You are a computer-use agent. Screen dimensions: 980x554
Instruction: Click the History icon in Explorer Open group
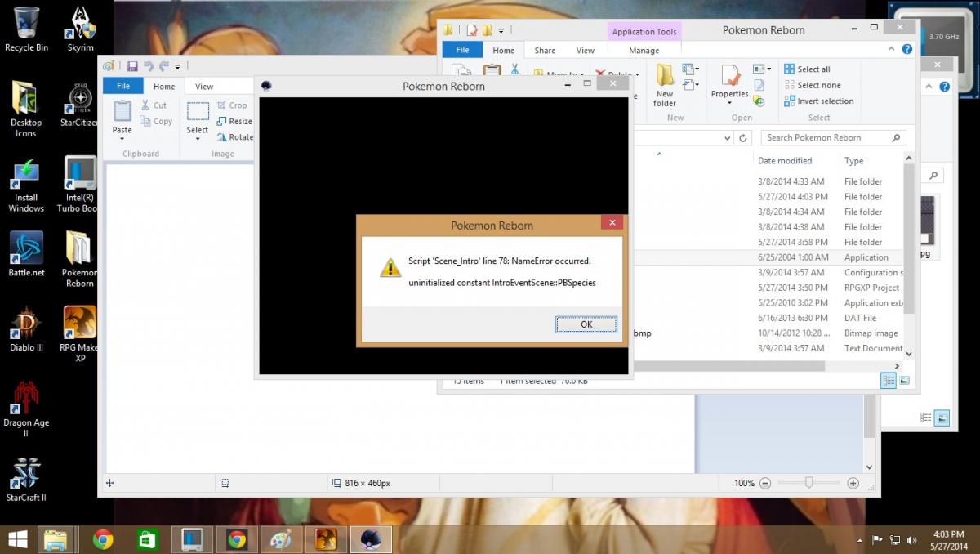[759, 101]
